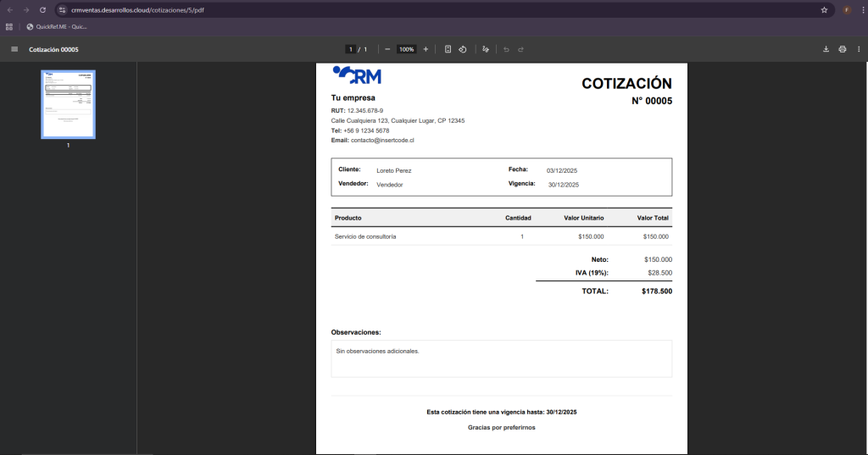Select the annotation draw tool

[486, 49]
